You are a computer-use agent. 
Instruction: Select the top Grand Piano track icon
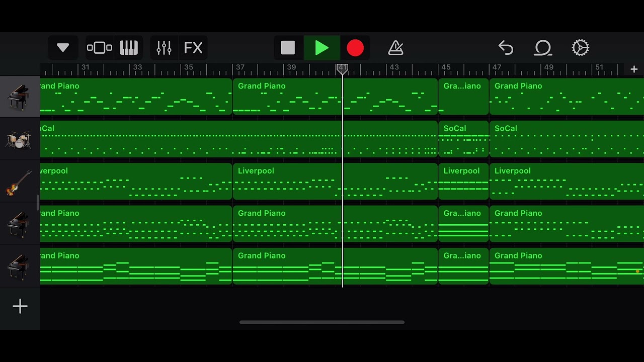[x=20, y=97]
